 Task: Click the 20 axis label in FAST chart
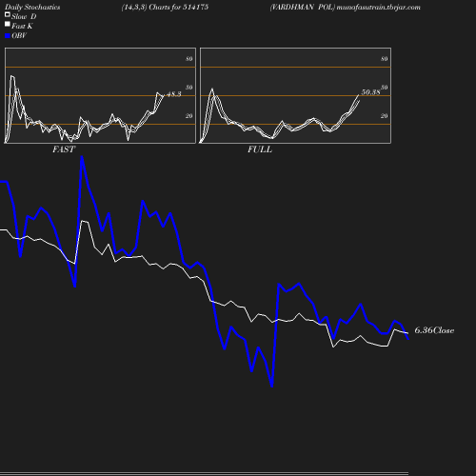tap(189, 116)
